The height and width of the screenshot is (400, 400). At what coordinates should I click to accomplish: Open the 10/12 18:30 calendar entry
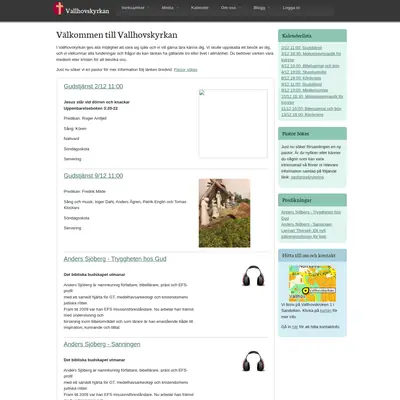312,99
